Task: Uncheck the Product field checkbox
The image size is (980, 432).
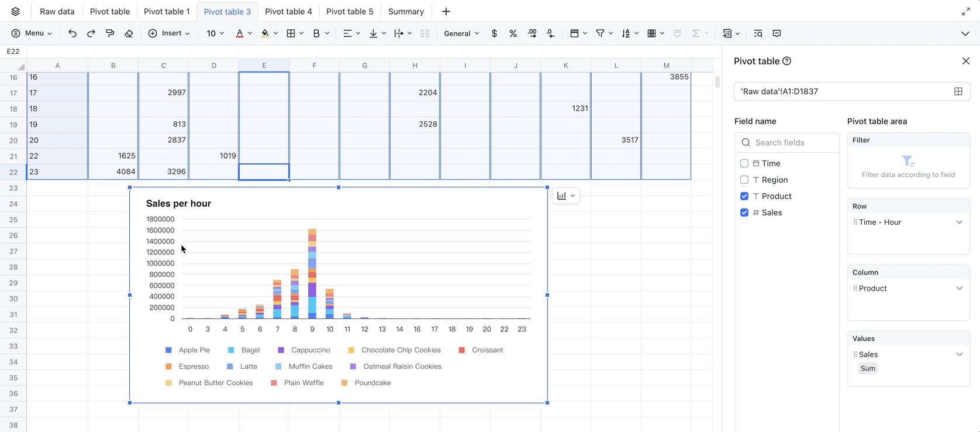Action: pyautogui.click(x=744, y=196)
